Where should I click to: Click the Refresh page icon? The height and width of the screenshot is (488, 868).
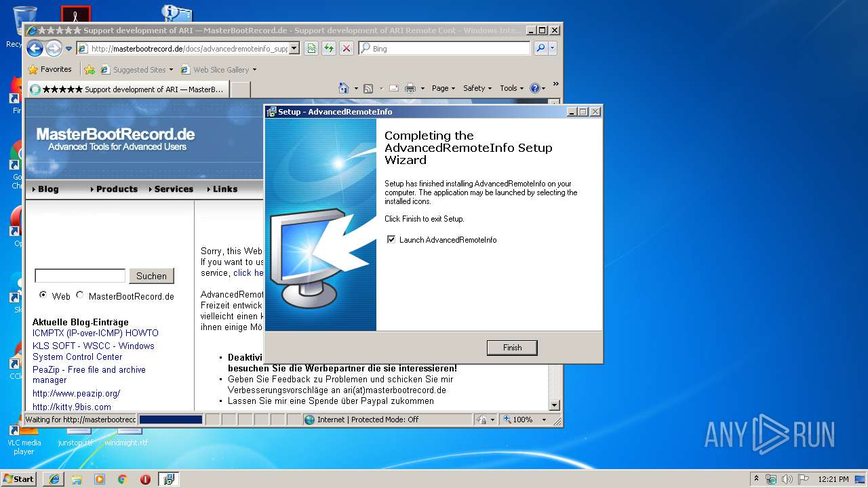click(329, 48)
